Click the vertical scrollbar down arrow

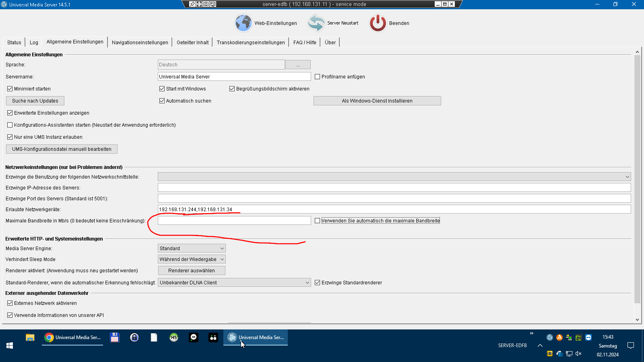click(x=637, y=320)
